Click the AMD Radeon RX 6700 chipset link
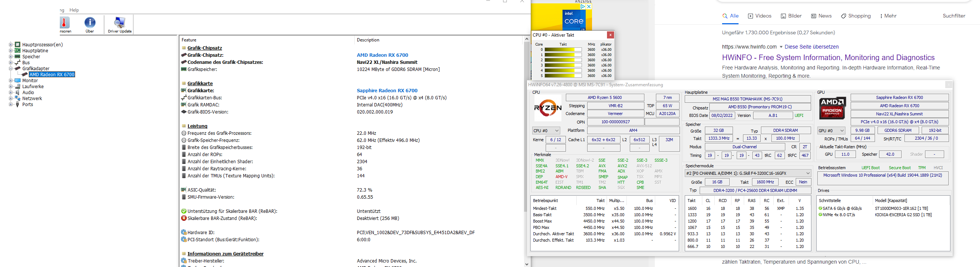 point(382,55)
